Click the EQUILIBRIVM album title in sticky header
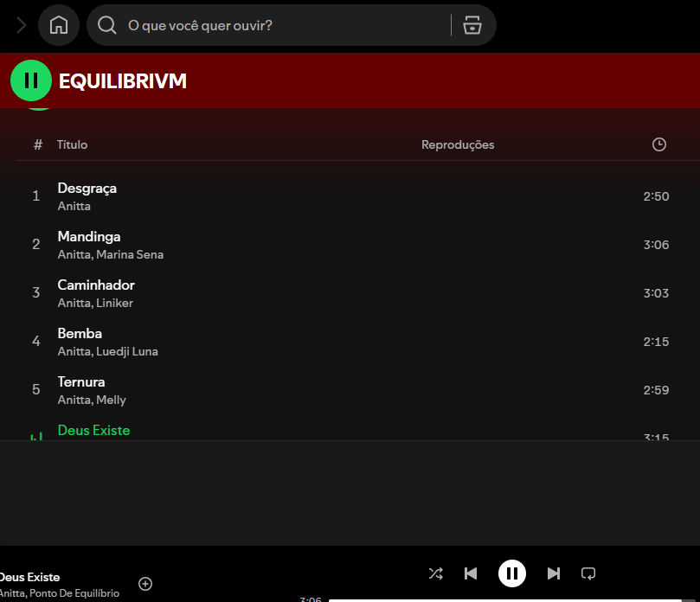700x602 pixels. tap(123, 81)
